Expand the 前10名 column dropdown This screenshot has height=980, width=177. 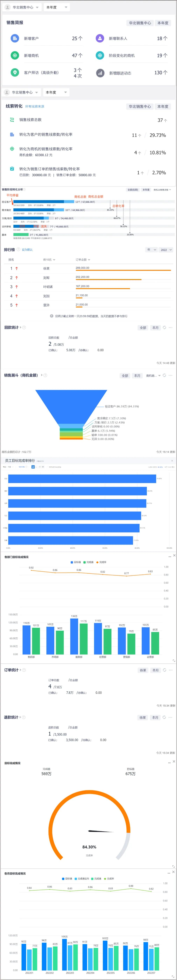coord(49,260)
